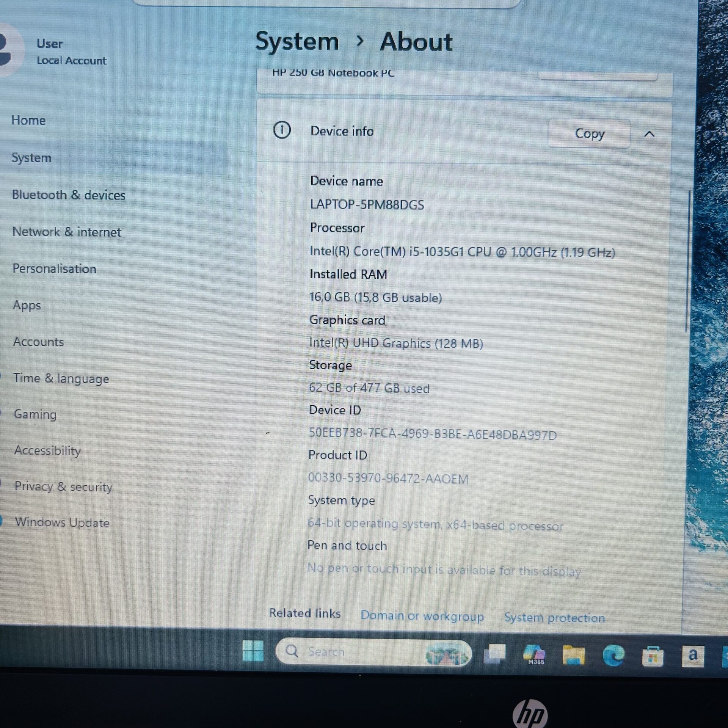
Task: Open Network & internet settings
Action: [67, 232]
